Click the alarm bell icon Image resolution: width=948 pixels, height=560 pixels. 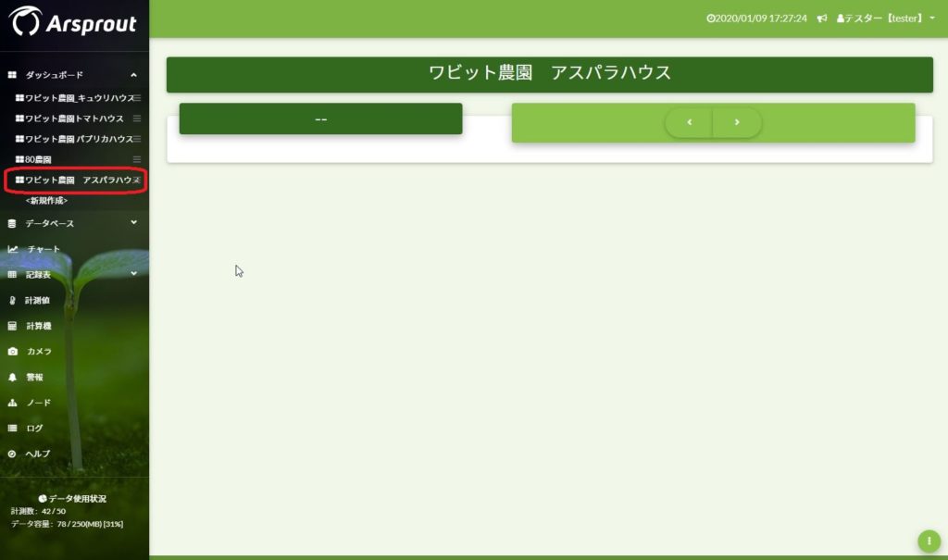coord(12,378)
